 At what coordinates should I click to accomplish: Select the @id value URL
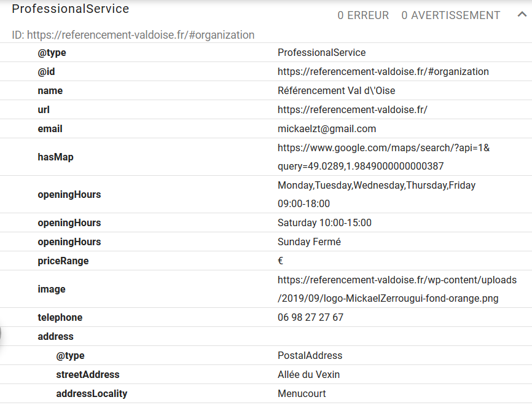[383, 72]
